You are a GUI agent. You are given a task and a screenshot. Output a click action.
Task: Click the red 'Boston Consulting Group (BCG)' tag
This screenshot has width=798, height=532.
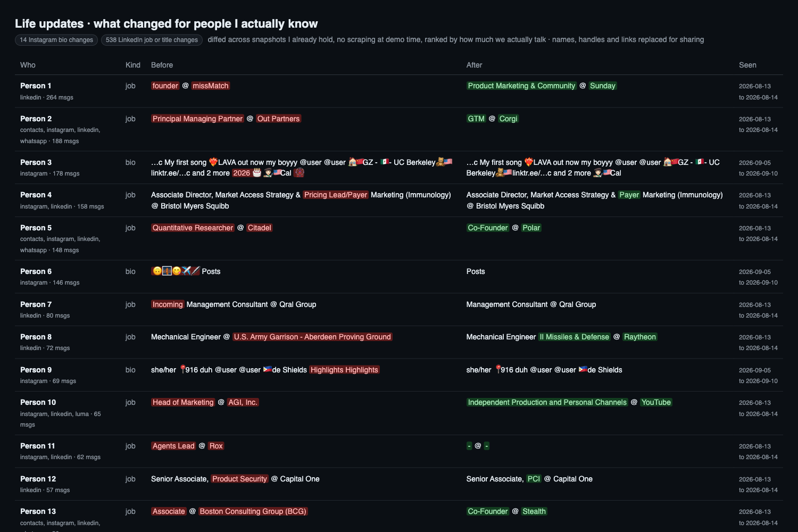click(x=253, y=511)
